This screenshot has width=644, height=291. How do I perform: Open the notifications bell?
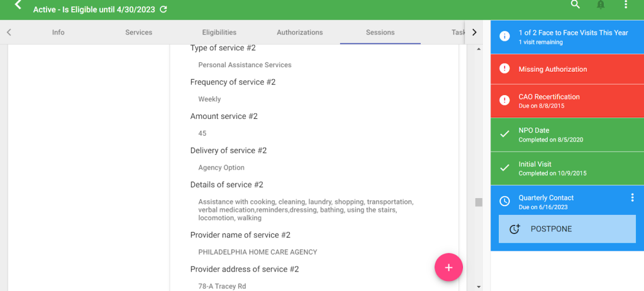tap(601, 4)
